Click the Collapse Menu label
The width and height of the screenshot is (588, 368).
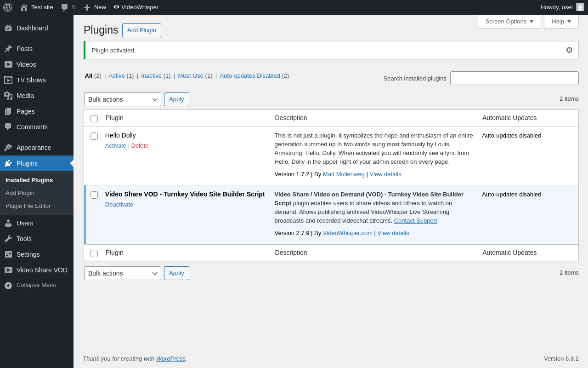pyautogui.click(x=36, y=285)
